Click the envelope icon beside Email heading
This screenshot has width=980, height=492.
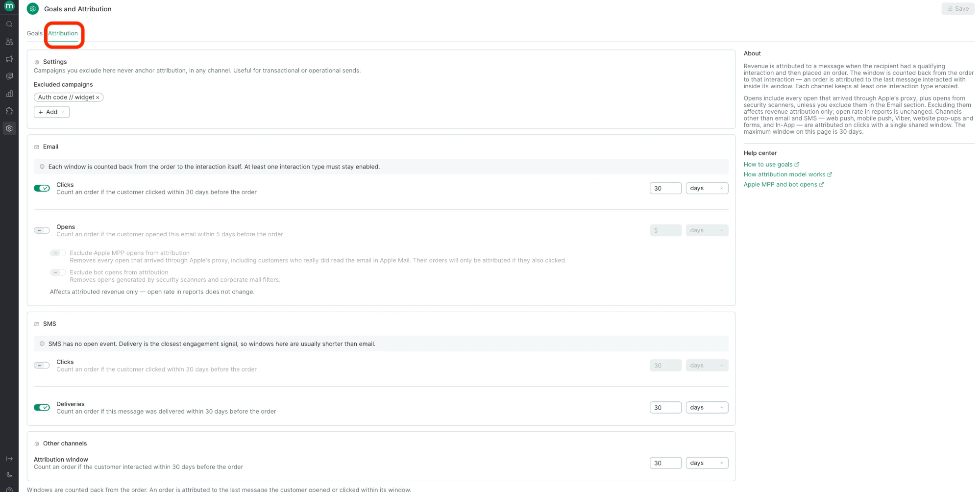37,147
